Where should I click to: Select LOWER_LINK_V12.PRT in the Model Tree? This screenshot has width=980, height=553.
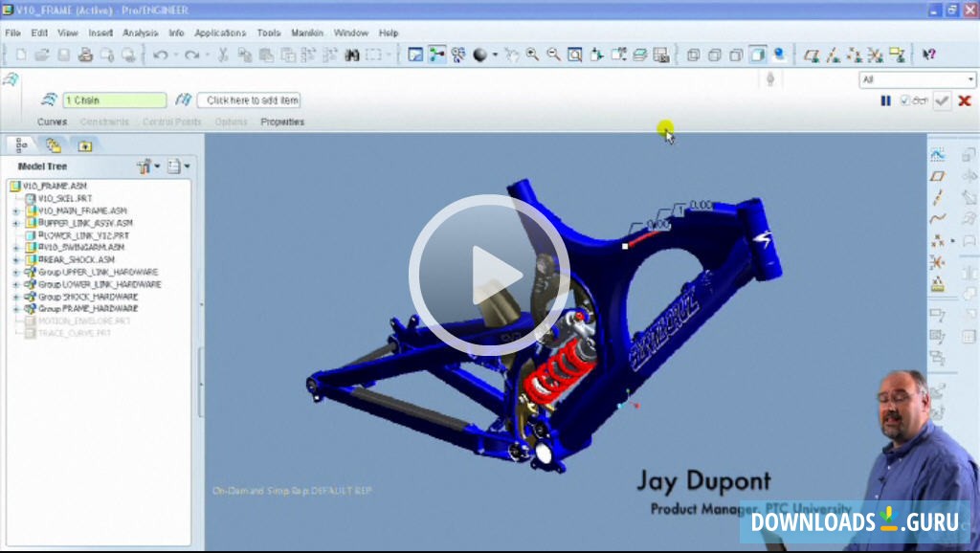[84, 235]
